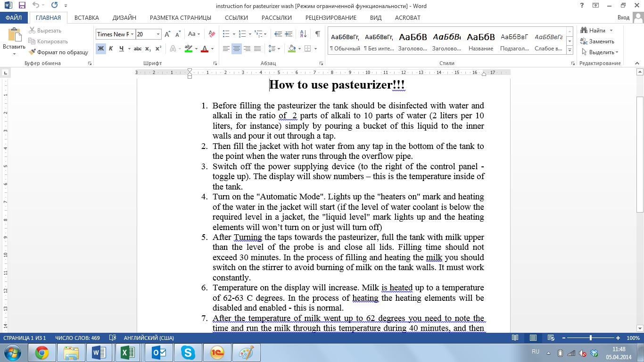Click the Paste (Вставить) clipboard icon
Image resolution: width=644 pixels, height=362 pixels.
(14, 35)
